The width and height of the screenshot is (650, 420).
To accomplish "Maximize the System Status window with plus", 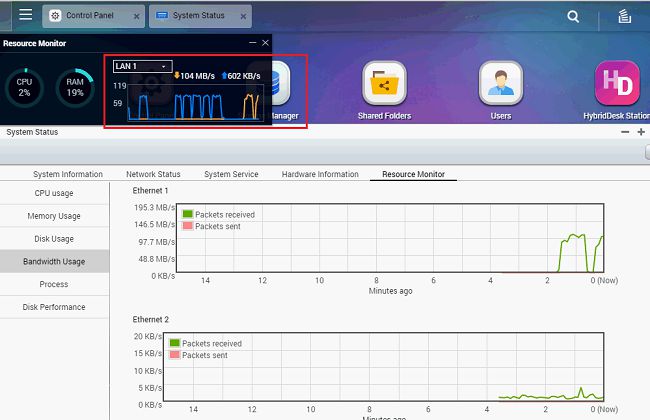I will pos(641,132).
